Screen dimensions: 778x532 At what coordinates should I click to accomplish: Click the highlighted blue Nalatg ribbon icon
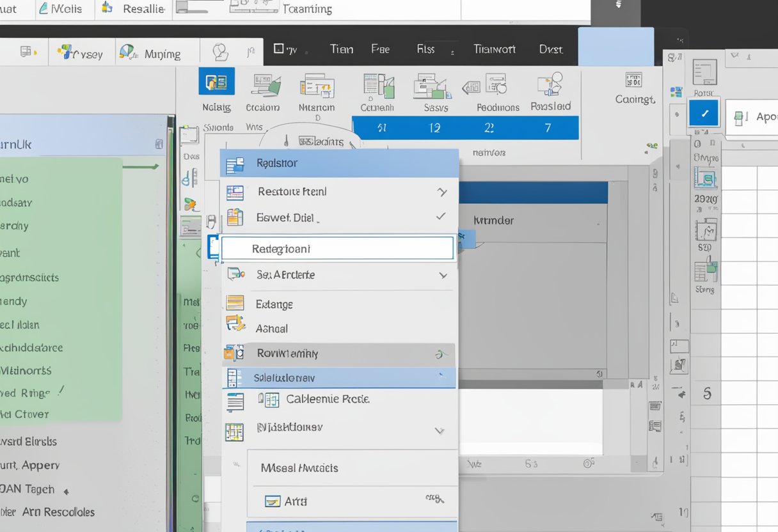(x=216, y=82)
